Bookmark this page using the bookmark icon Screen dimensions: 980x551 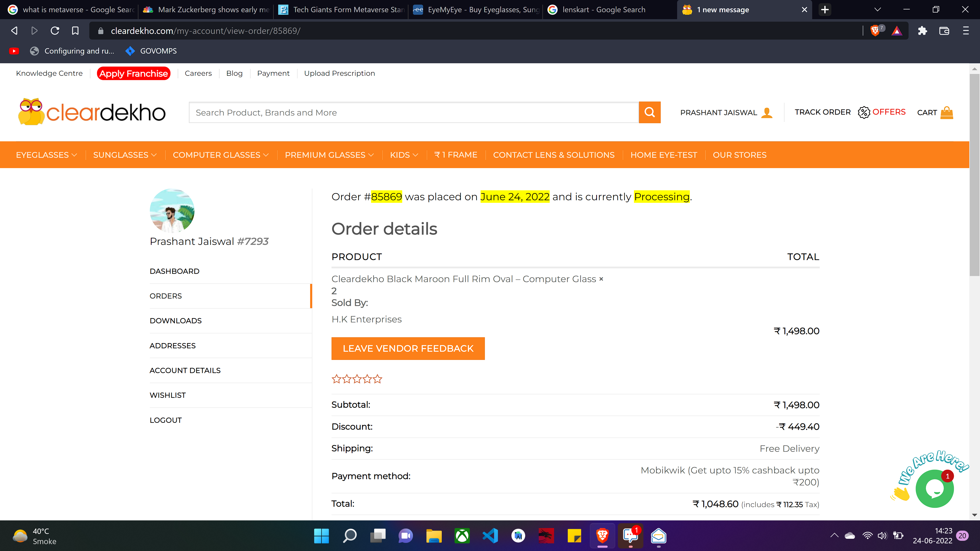(x=75, y=31)
